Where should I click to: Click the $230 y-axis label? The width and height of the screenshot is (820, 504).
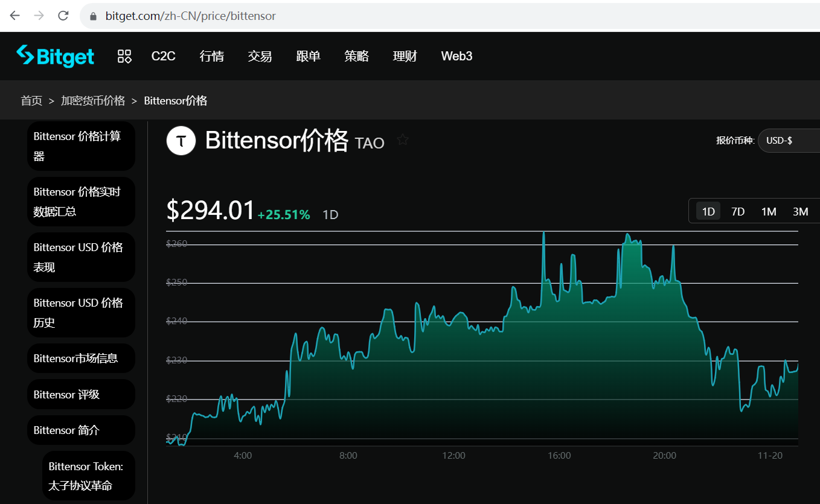point(177,360)
